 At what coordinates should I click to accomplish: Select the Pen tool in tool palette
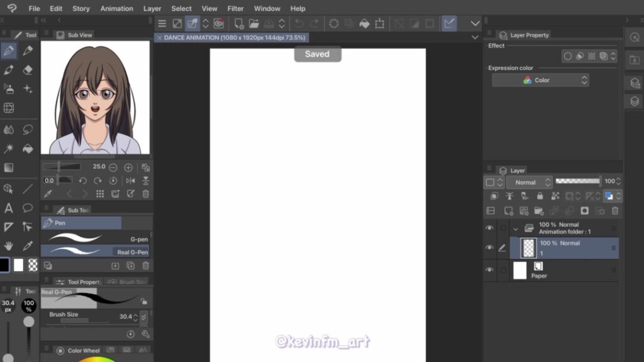pos(9,51)
